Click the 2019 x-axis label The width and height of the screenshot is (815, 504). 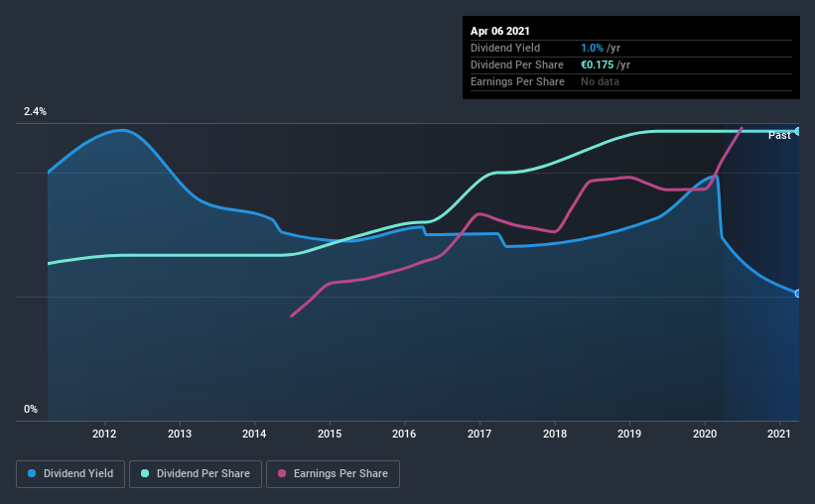point(629,434)
